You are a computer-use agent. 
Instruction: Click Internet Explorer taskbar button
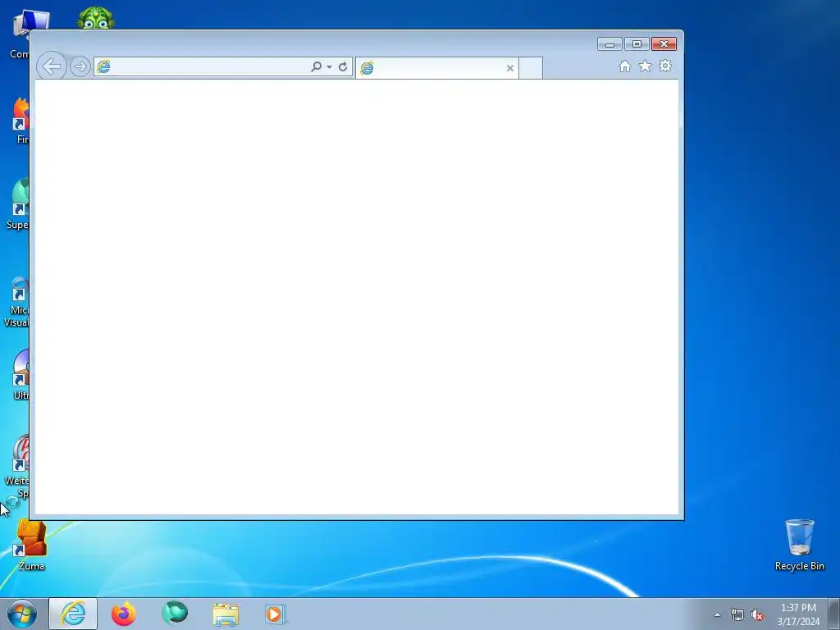[73, 614]
